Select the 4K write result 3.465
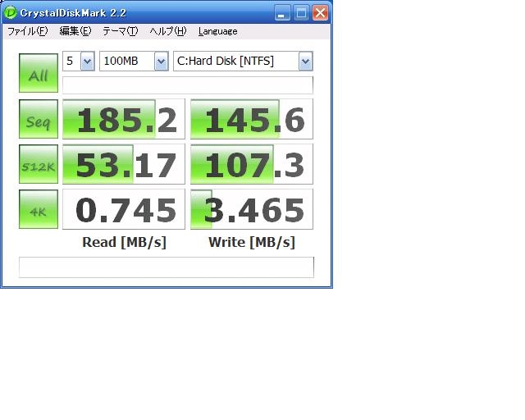Screen dimensions: 525x420 pyautogui.click(x=252, y=209)
